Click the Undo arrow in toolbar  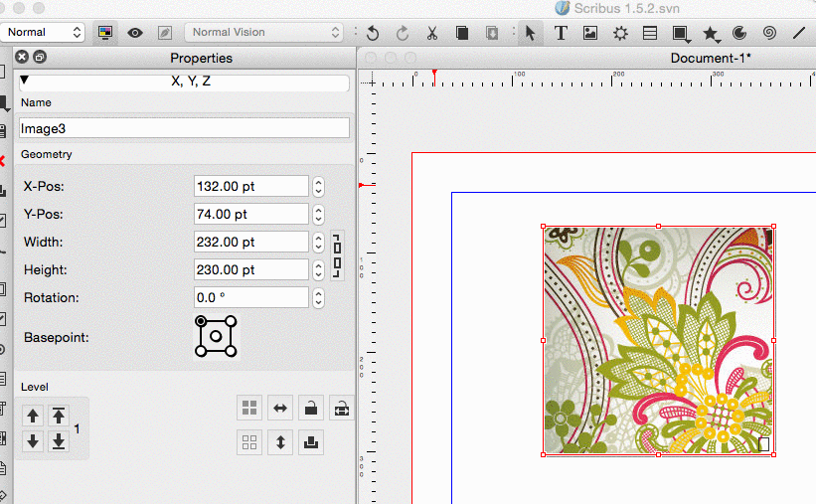point(373,33)
